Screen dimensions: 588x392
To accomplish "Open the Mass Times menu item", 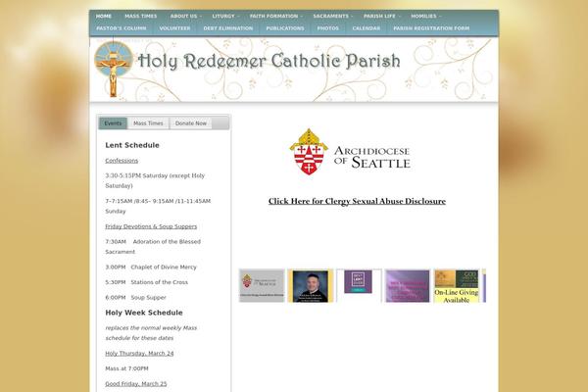I will (140, 16).
